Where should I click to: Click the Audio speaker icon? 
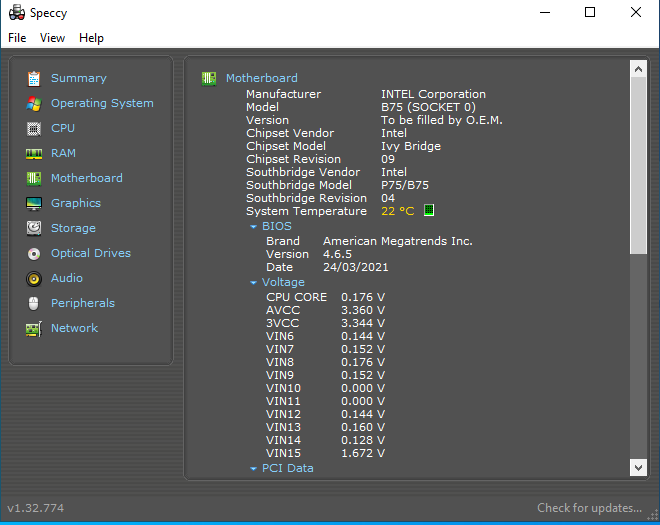click(x=34, y=279)
